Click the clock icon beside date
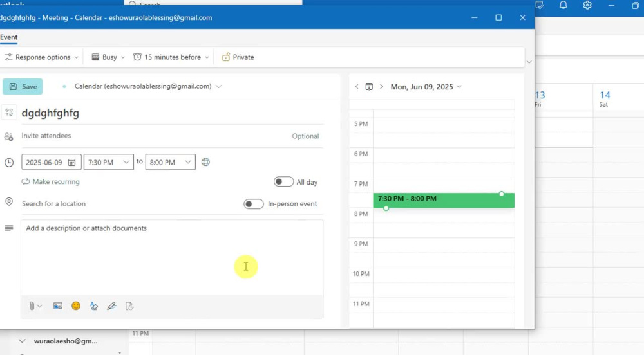644x355 pixels. pos(8,163)
